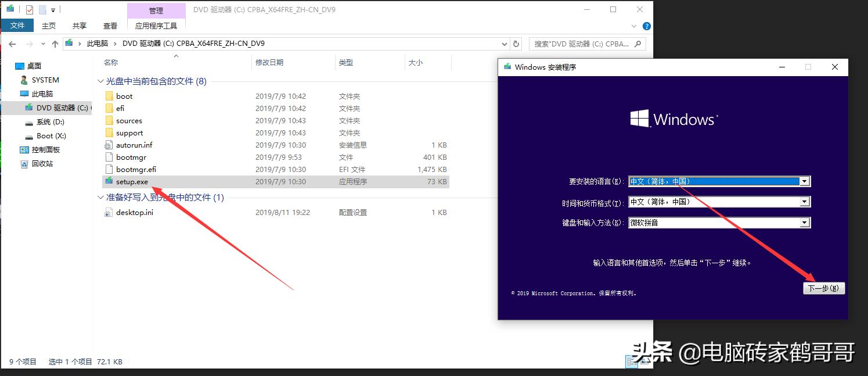Go back using the back arrow
868x376 pixels.
coord(12,43)
